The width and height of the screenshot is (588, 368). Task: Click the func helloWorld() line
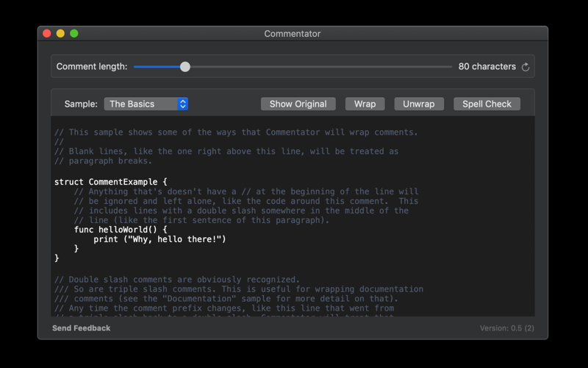121,230
